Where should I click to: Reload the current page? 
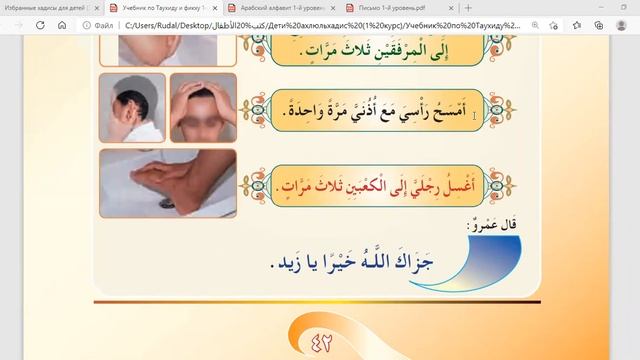(40, 25)
